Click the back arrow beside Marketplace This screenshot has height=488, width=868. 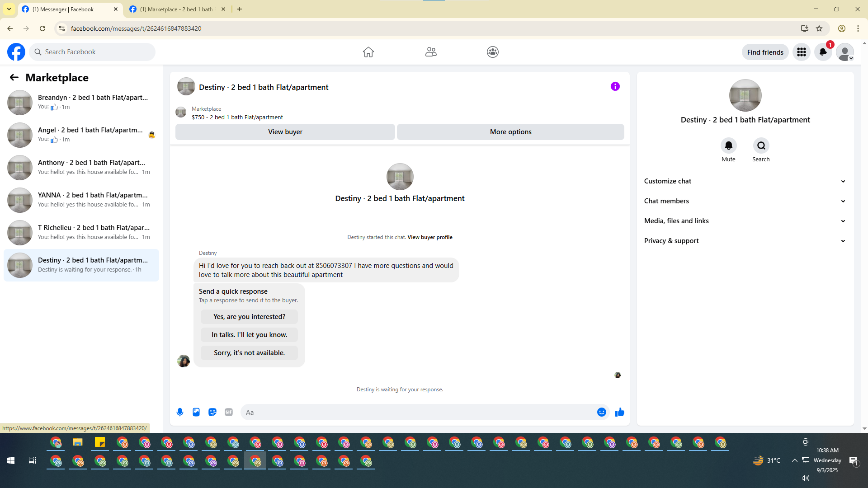pos(14,78)
